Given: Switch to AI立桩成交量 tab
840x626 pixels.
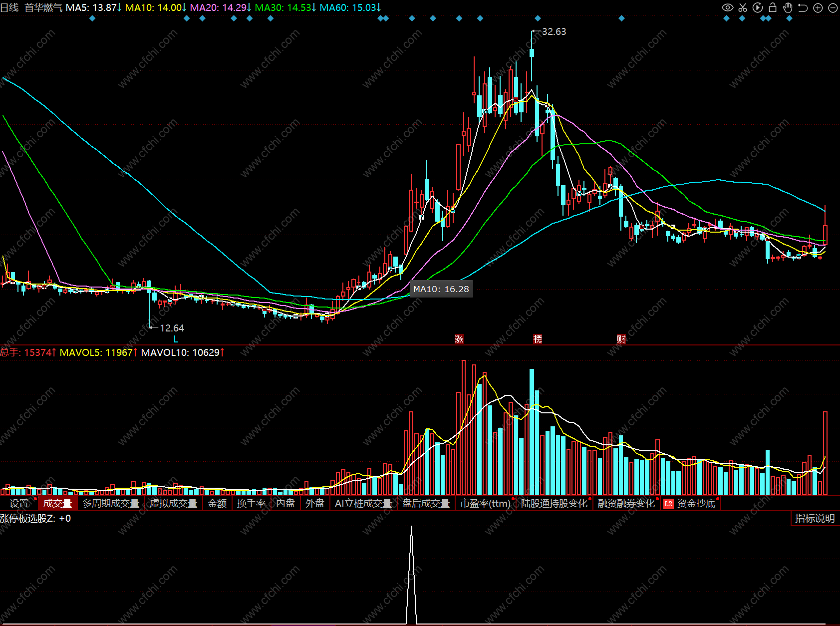Looking at the screenshot, I should coord(363,503).
